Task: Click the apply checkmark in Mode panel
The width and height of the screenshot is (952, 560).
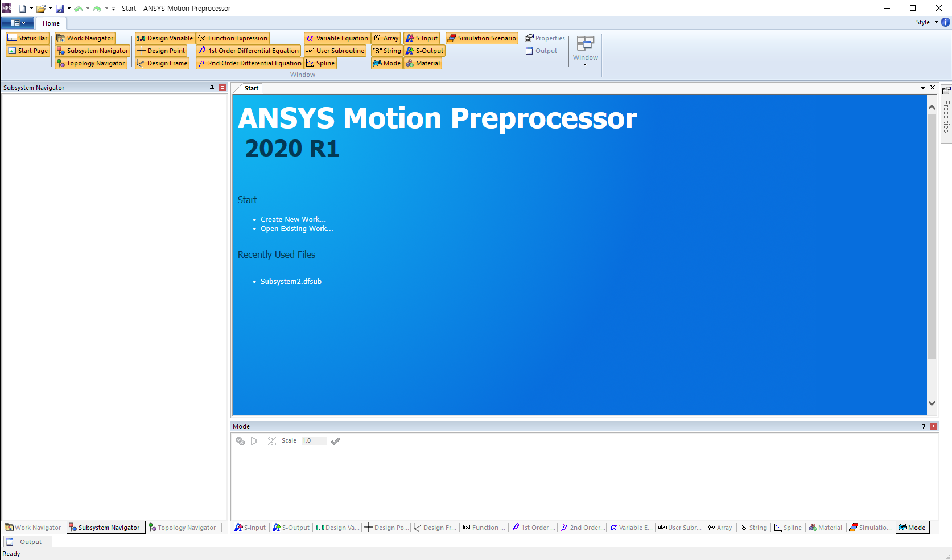Action: 335,441
